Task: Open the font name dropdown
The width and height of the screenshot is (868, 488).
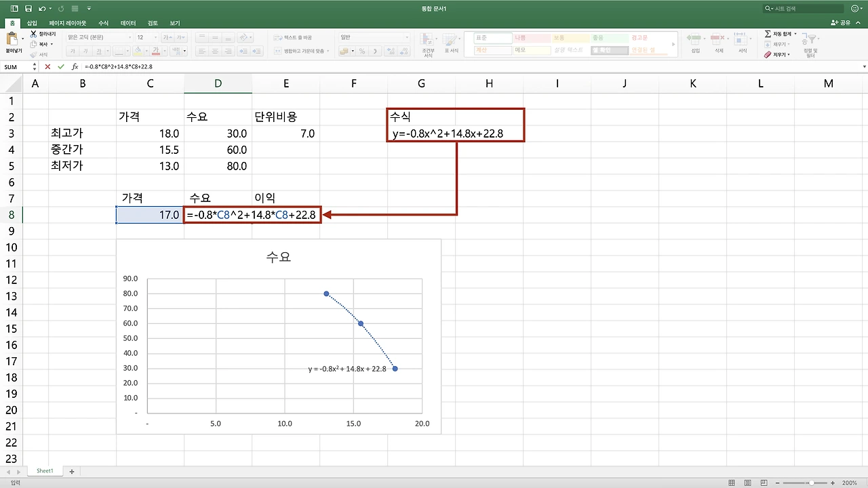Action: click(x=130, y=37)
